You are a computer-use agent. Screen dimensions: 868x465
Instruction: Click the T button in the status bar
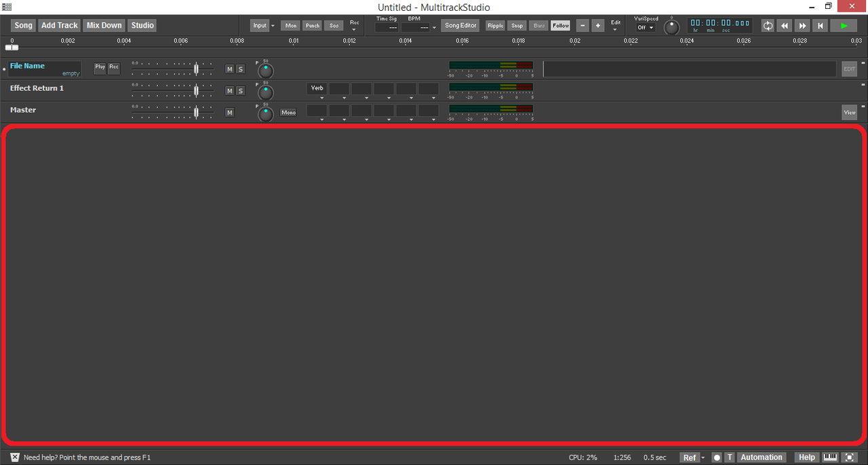[x=730, y=458]
